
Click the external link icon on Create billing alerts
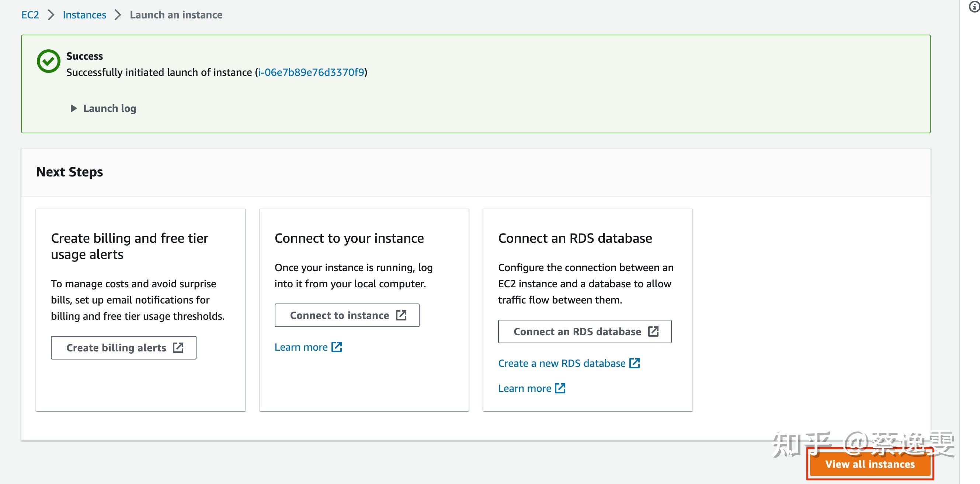click(179, 347)
